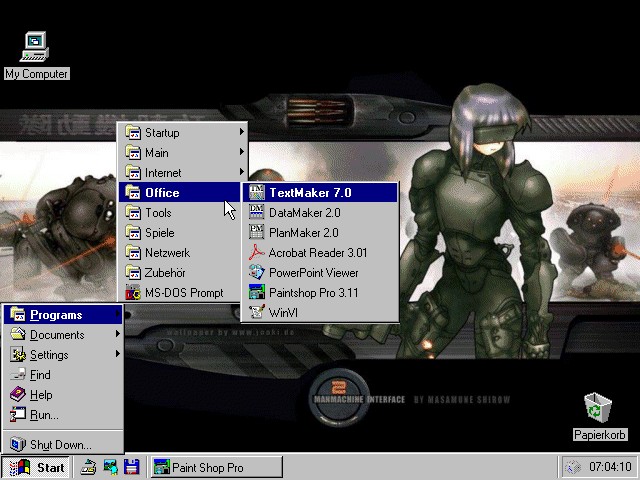Expand the Documents submenu arrow
Screen dimensions: 640x480
point(118,334)
